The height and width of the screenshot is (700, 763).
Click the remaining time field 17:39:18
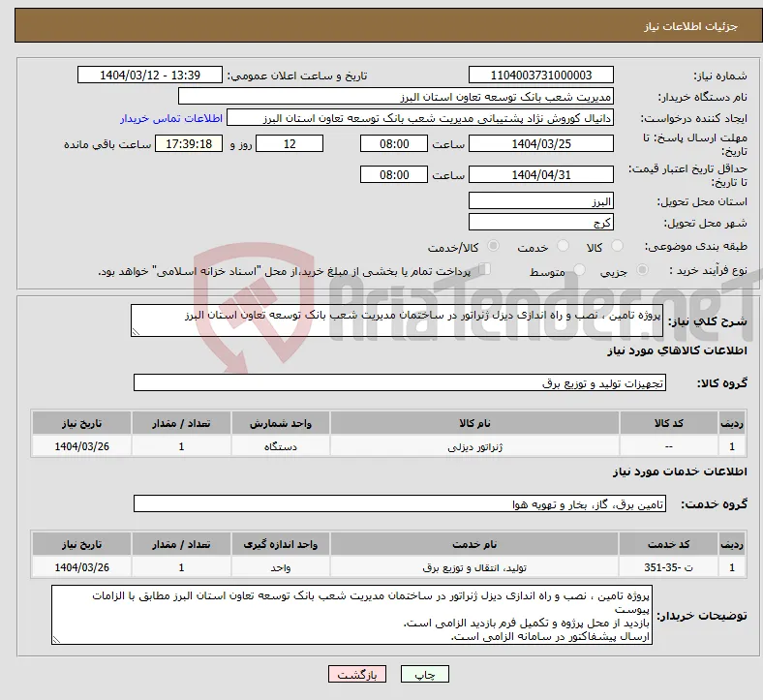189,143
